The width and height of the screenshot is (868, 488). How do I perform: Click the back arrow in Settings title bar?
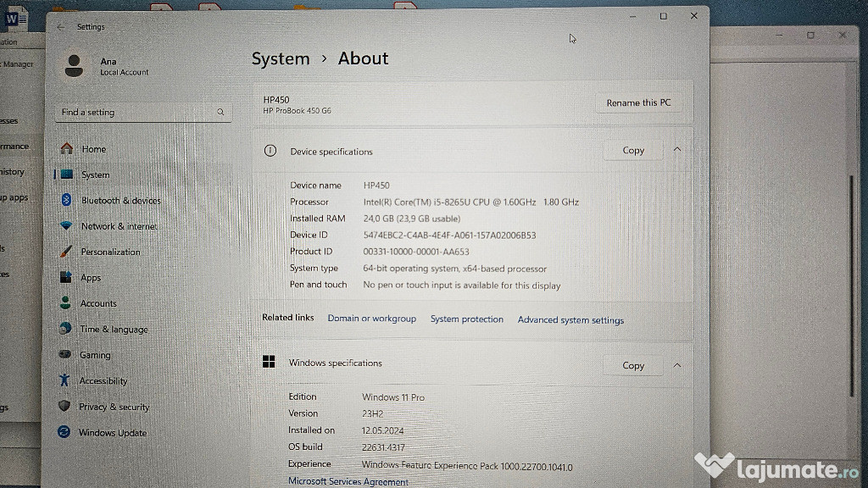click(61, 27)
